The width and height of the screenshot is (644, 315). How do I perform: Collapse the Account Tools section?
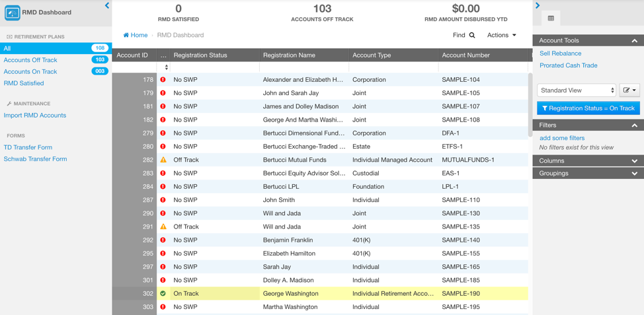(x=635, y=40)
